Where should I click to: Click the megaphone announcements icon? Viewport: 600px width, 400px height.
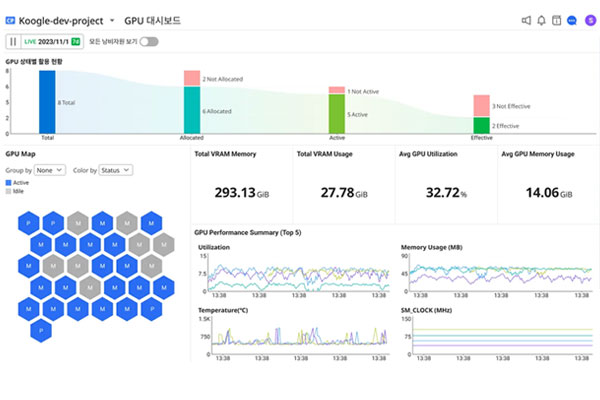(526, 20)
